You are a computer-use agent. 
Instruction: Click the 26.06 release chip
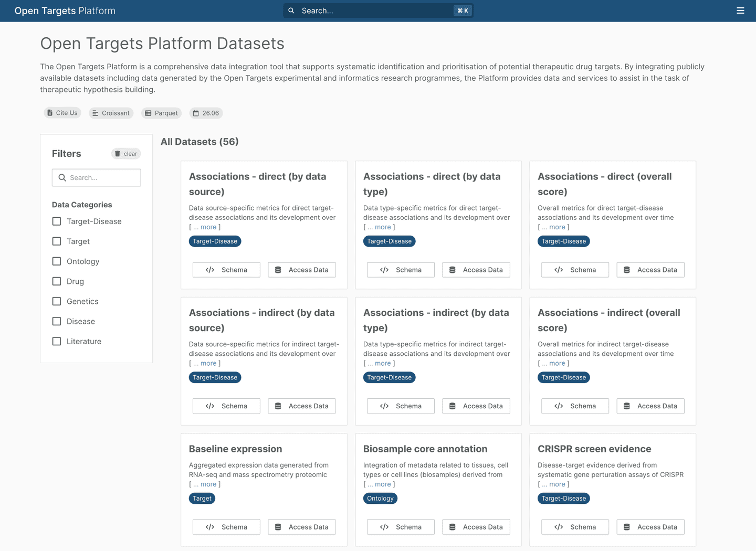[x=206, y=113]
